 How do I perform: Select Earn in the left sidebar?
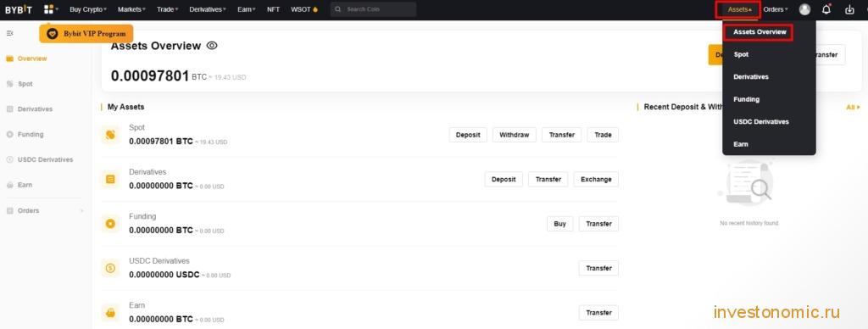point(19,185)
